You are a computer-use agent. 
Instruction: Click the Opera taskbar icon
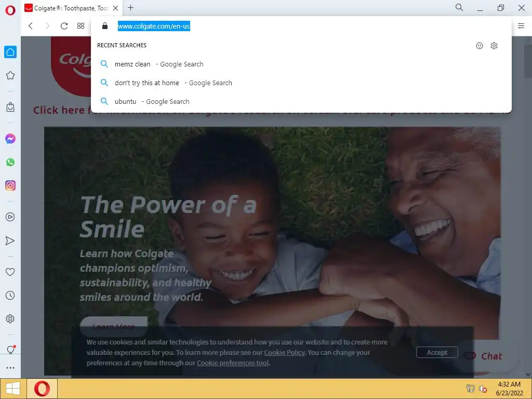click(42, 389)
